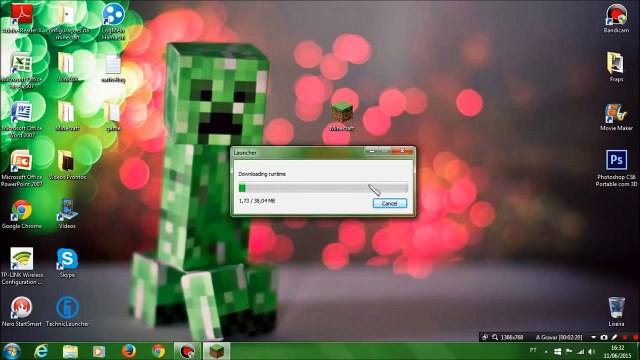Click the download progress bar in Launcher

point(323,187)
